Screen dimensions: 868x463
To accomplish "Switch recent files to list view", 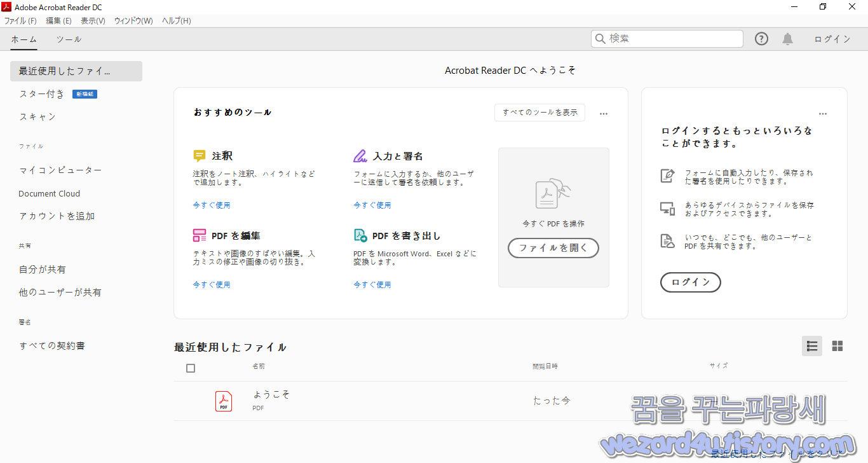I will click(812, 346).
